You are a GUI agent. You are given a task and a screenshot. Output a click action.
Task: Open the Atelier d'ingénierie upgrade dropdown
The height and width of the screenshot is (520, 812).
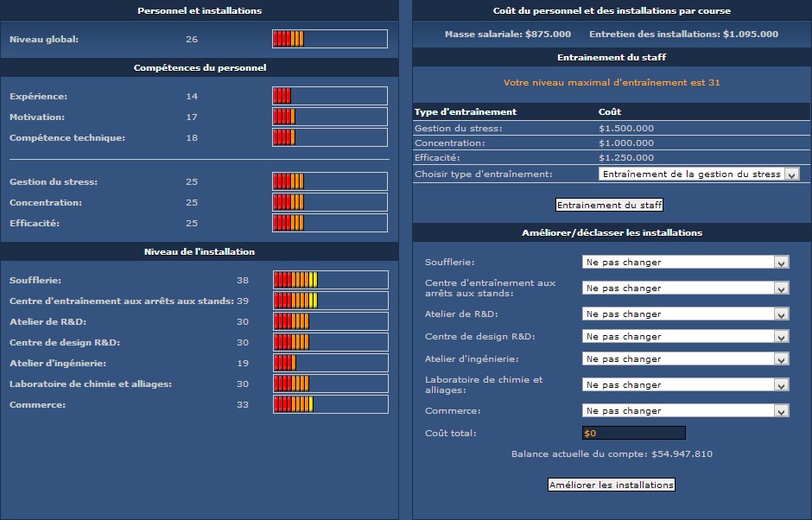pyautogui.click(x=685, y=359)
